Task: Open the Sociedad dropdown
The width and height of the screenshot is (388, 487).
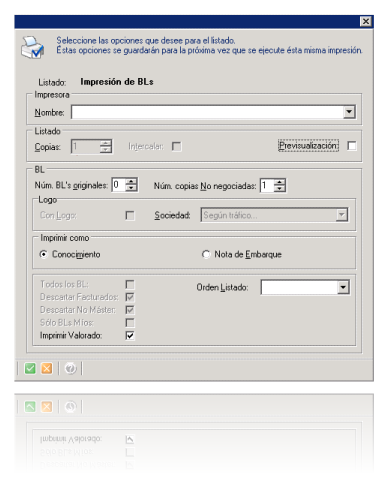Action: point(341,215)
